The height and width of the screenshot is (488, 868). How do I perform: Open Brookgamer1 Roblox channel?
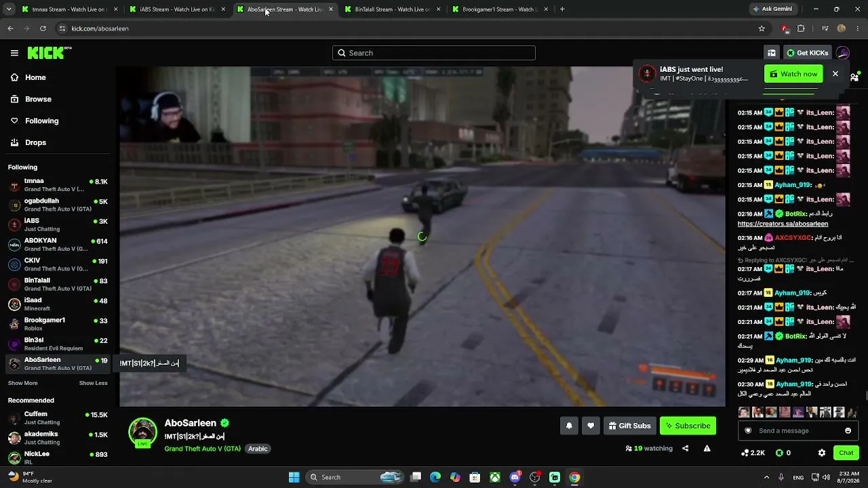[x=58, y=324]
